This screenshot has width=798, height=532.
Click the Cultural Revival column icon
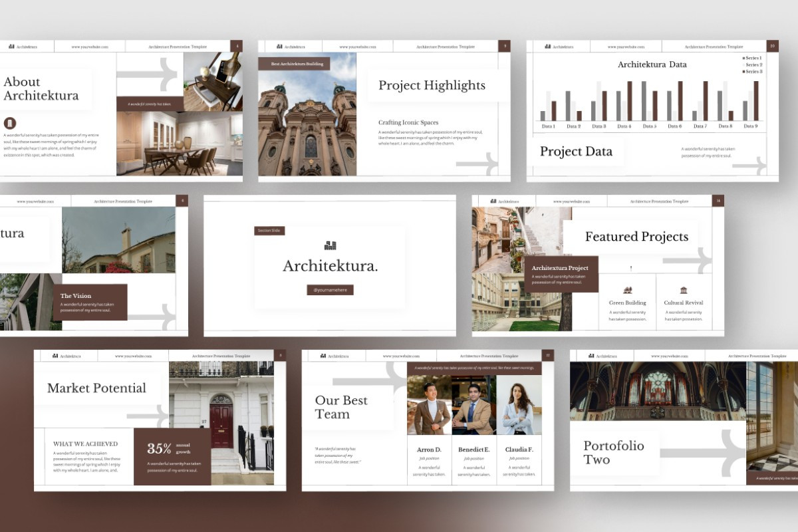point(684,290)
